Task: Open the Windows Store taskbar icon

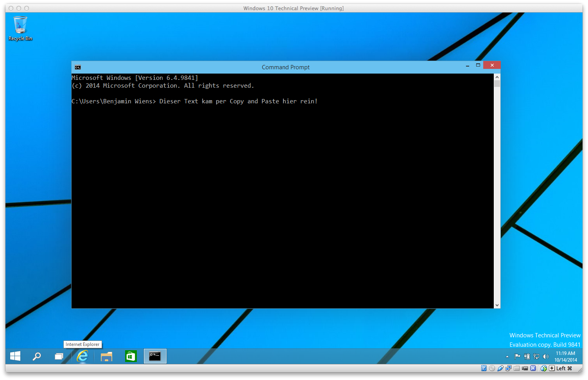Action: 131,356
